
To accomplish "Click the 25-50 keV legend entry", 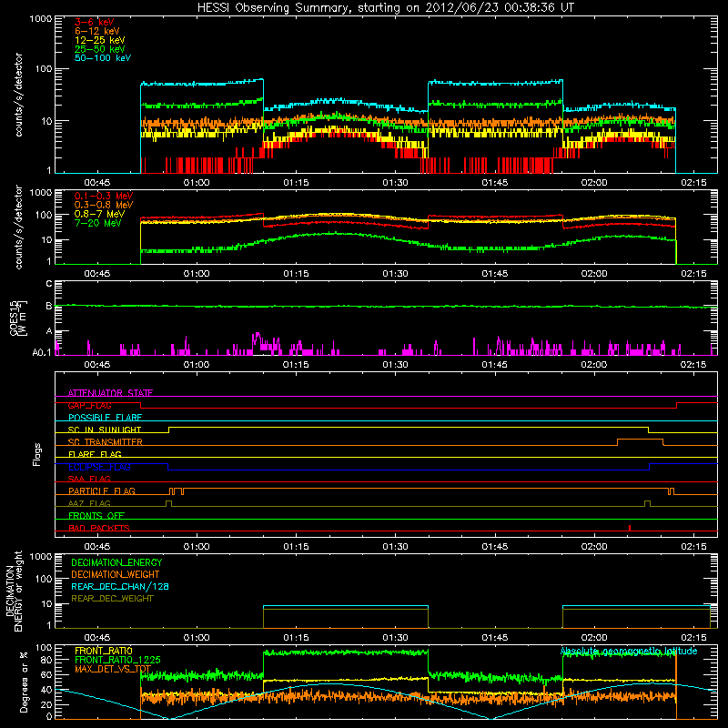I will coord(100,49).
